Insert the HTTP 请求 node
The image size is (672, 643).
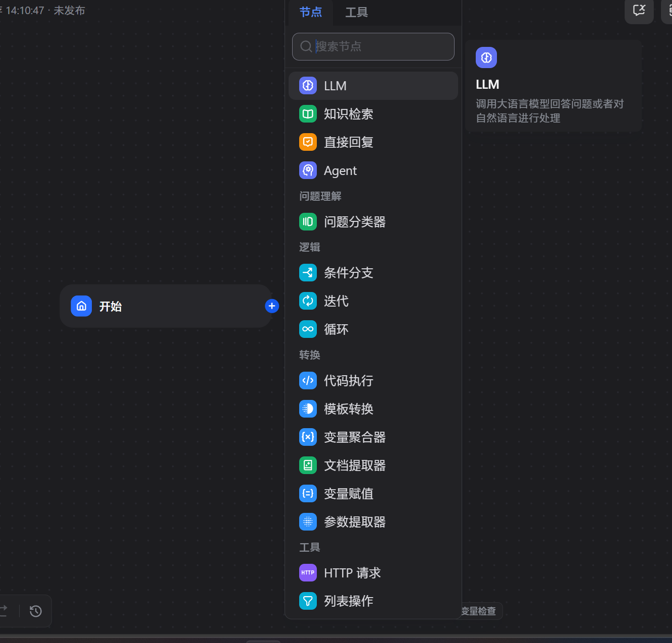pos(373,573)
